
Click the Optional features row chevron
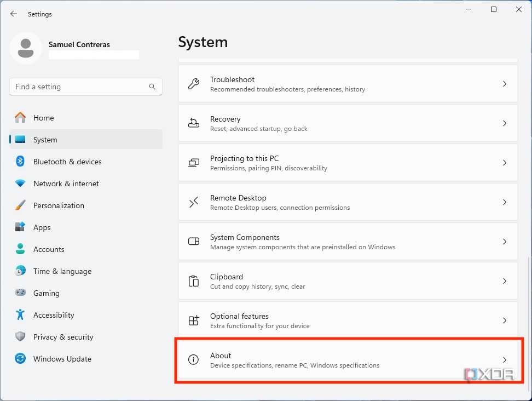(x=505, y=320)
